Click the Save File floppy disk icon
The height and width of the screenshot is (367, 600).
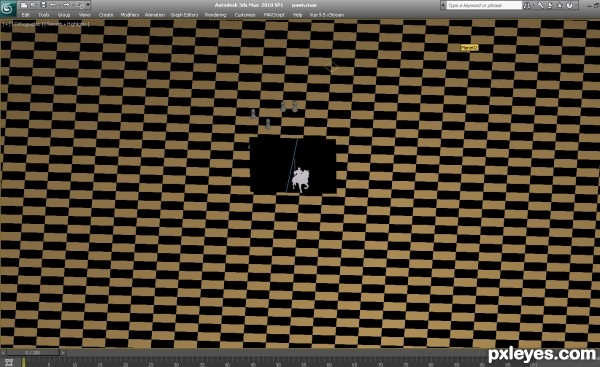[x=43, y=5]
